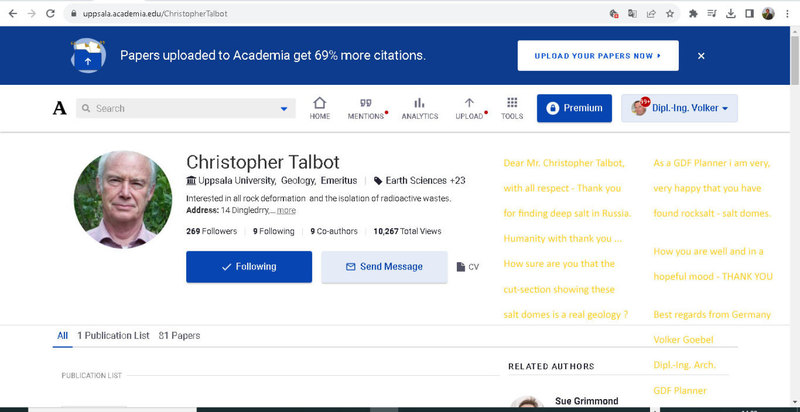
Task: Click Christopher Talbot's profile photo
Action: pyautogui.click(x=123, y=200)
